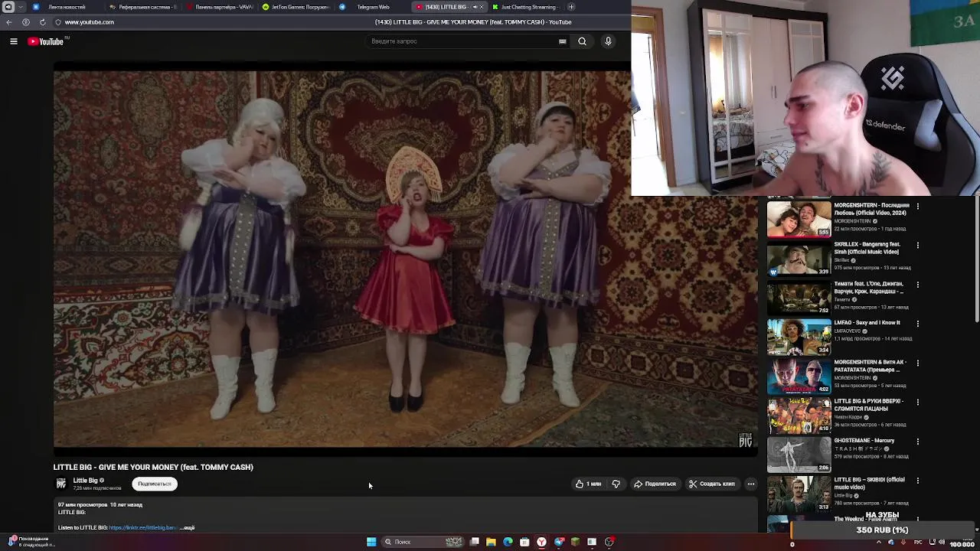Viewport: 980px width, 551px height.
Task: Open options menu for СЛЭМЯТСЯ ПАЦАНЫ video
Action: tap(917, 402)
